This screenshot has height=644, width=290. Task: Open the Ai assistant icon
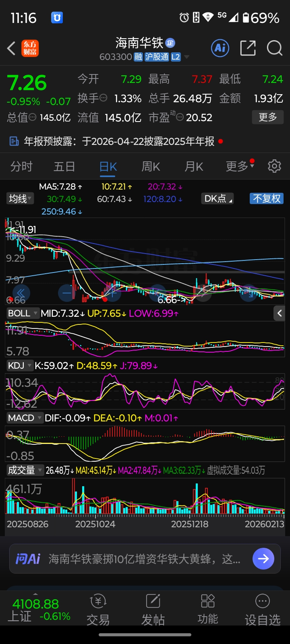(x=220, y=48)
